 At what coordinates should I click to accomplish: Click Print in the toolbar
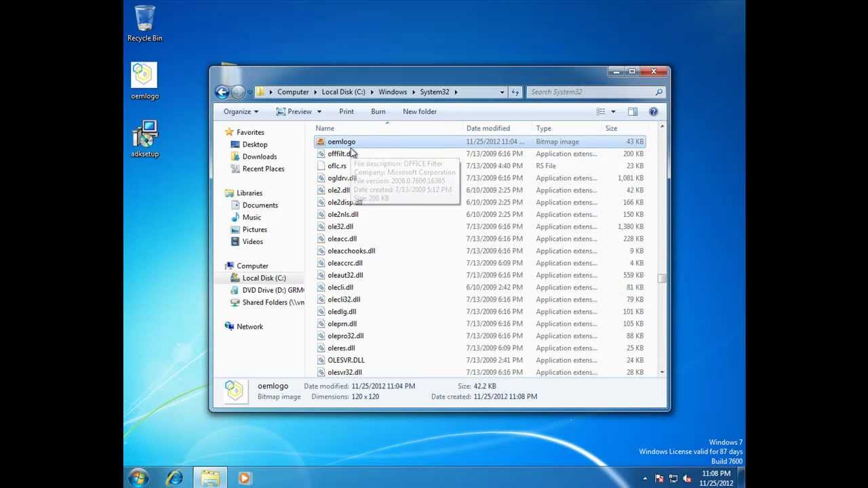347,112
